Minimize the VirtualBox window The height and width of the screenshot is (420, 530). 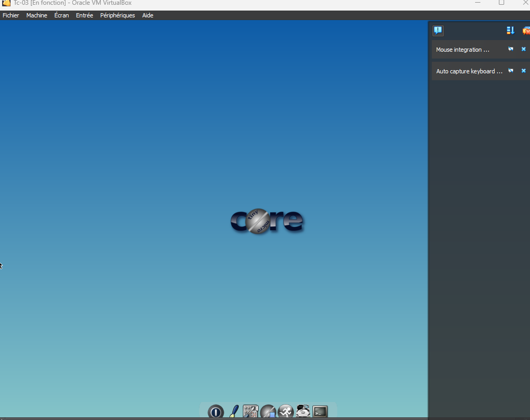(478, 3)
